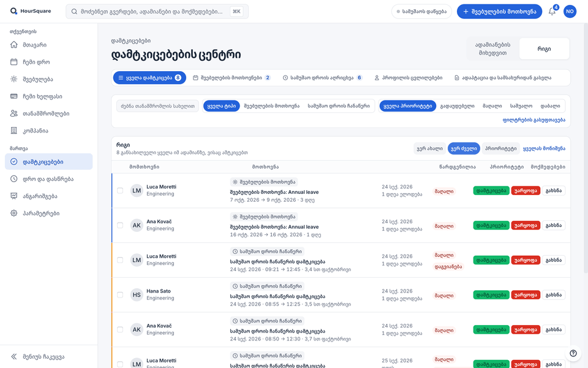This screenshot has width=588, height=368.
Task: Open შვებულება sun icon in the sidebar
Action: coord(14,79)
